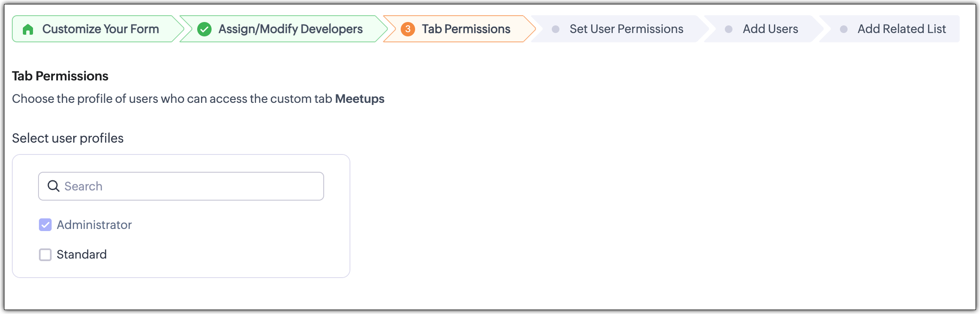Go back to Customize Your Form step
This screenshot has width=980, height=314.
coord(101,29)
